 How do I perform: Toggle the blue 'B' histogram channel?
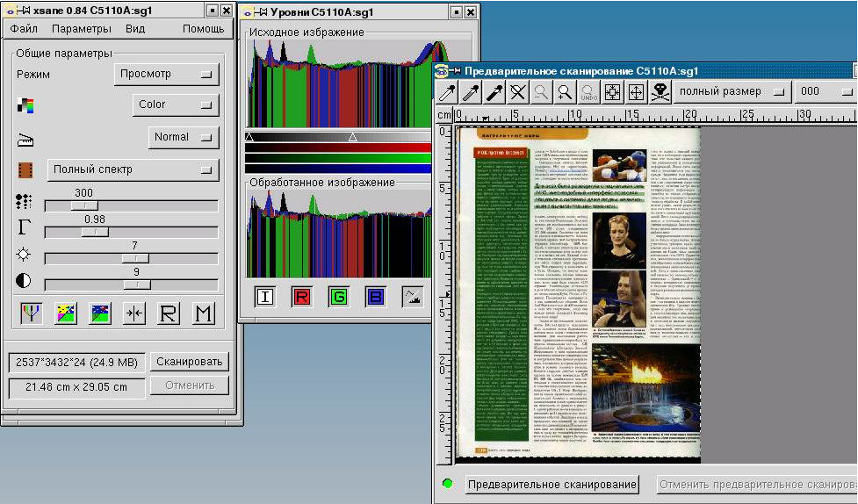[x=375, y=297]
